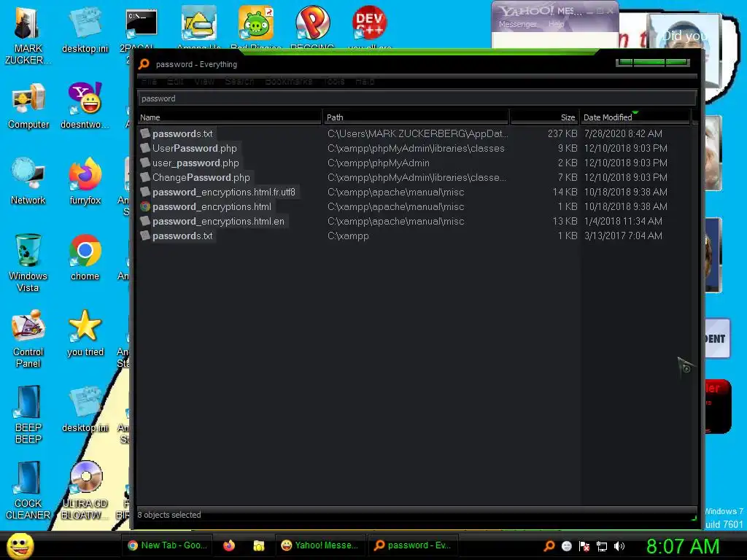Screen dimensions: 747x560
Task: Click the path 'C:\xampp\phpMyAdmin' cell
Action: point(379,163)
